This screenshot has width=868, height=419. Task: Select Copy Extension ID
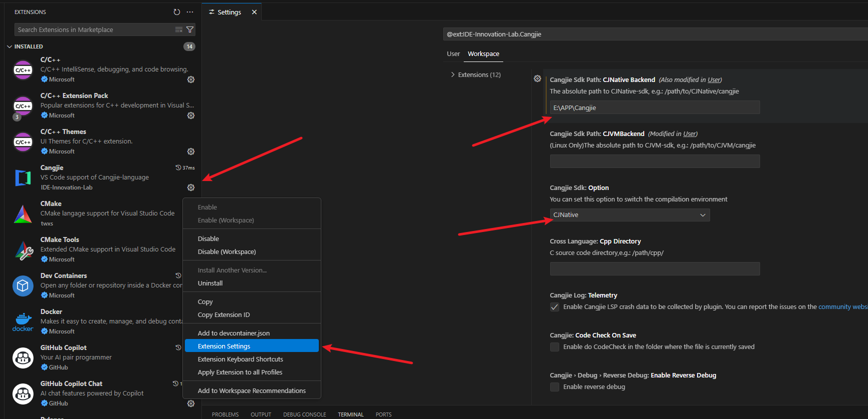pos(252,314)
